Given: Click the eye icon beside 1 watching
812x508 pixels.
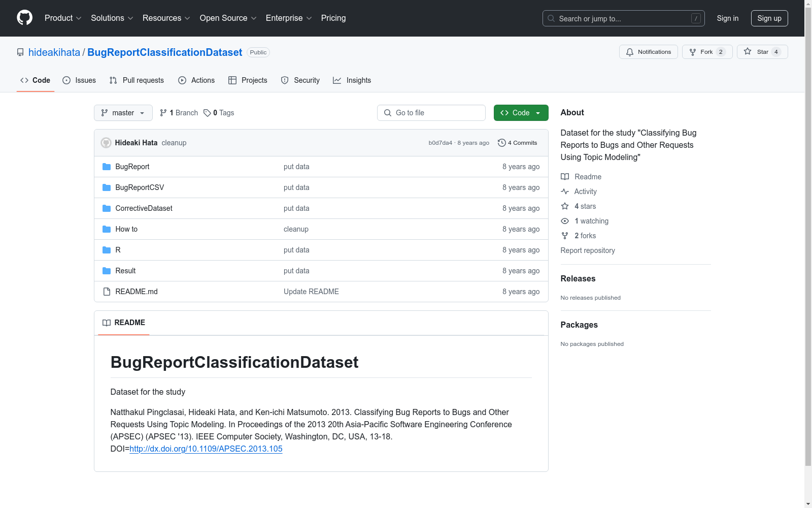Looking at the screenshot, I should point(565,221).
